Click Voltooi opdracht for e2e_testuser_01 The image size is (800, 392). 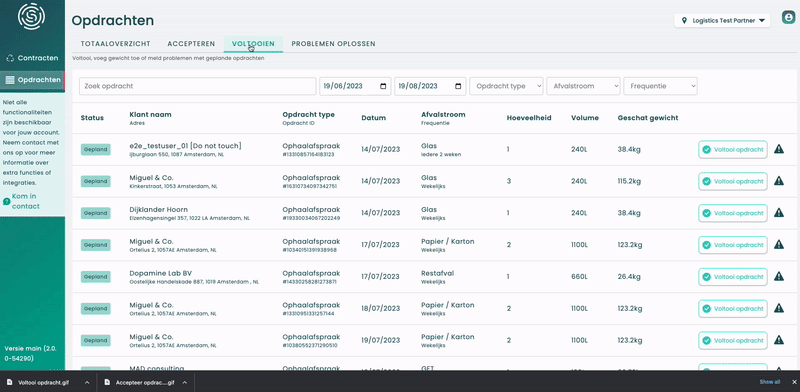[x=733, y=150]
